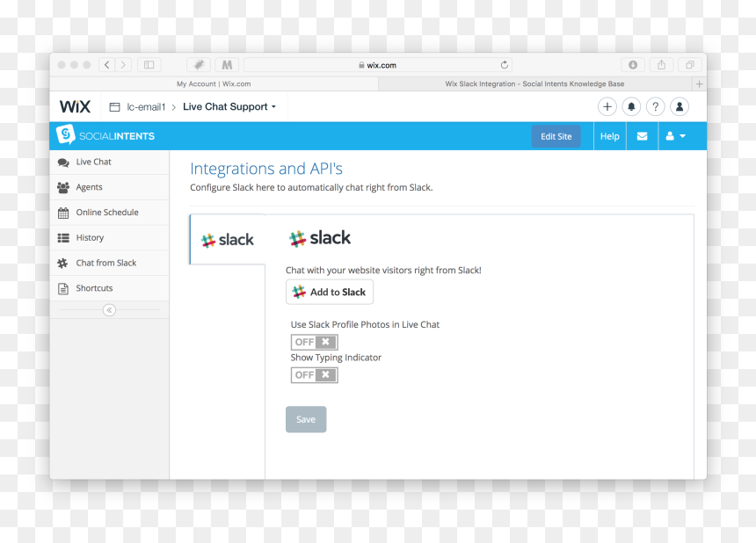Show all tabs overview icon
The height and width of the screenshot is (543, 756).
tap(690, 64)
